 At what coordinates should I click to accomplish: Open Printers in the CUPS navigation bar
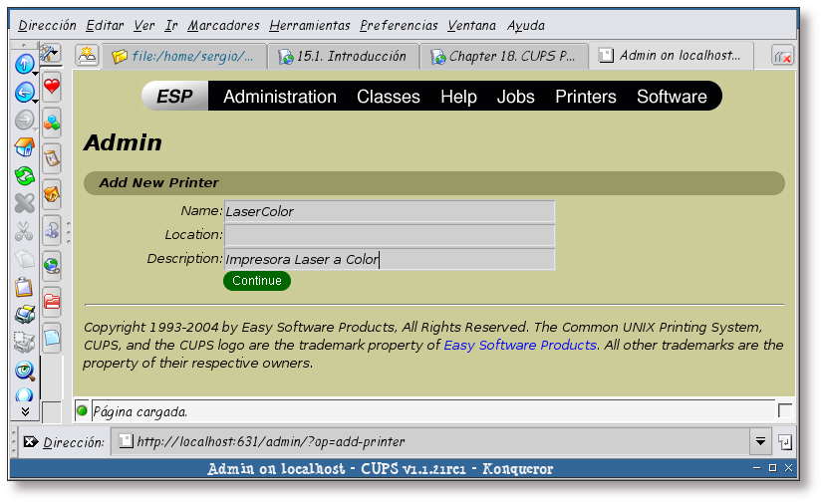click(585, 97)
